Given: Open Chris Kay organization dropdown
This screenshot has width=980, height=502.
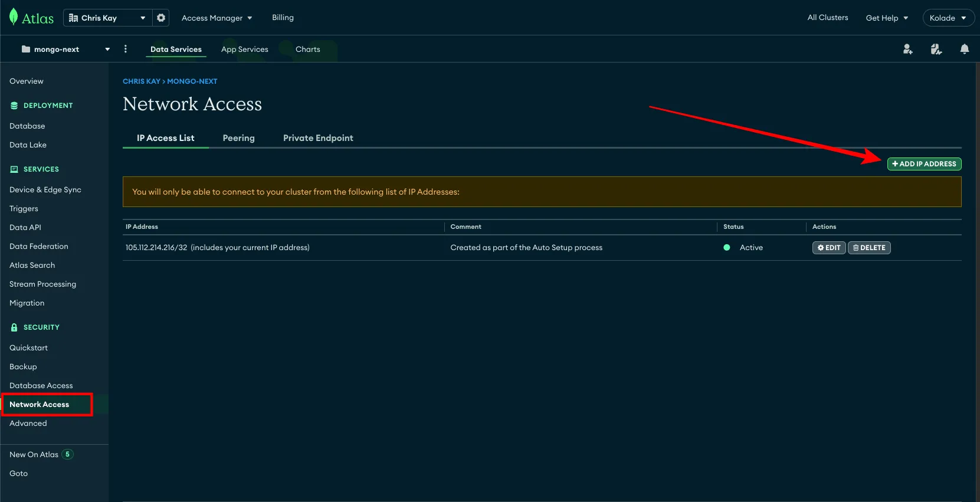Looking at the screenshot, I should click(x=107, y=18).
